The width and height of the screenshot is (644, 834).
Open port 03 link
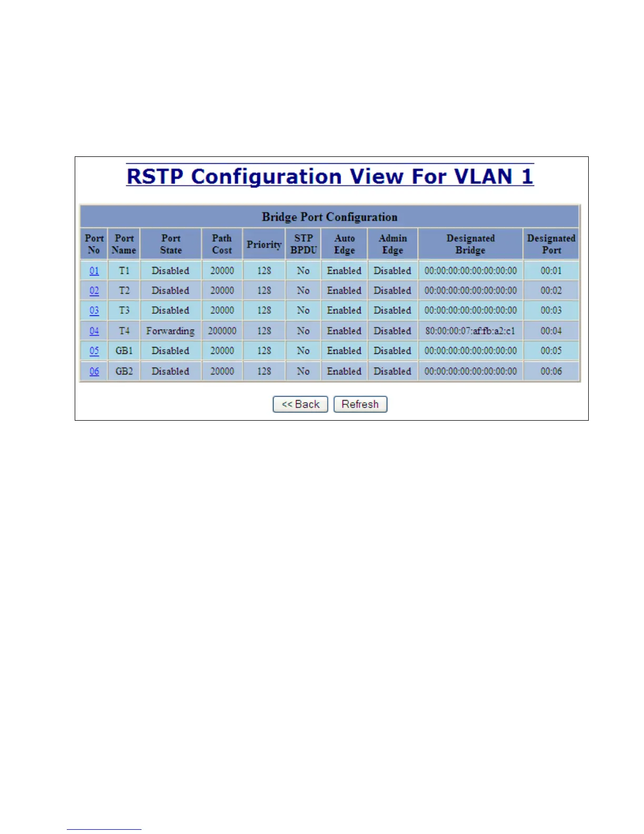point(94,311)
